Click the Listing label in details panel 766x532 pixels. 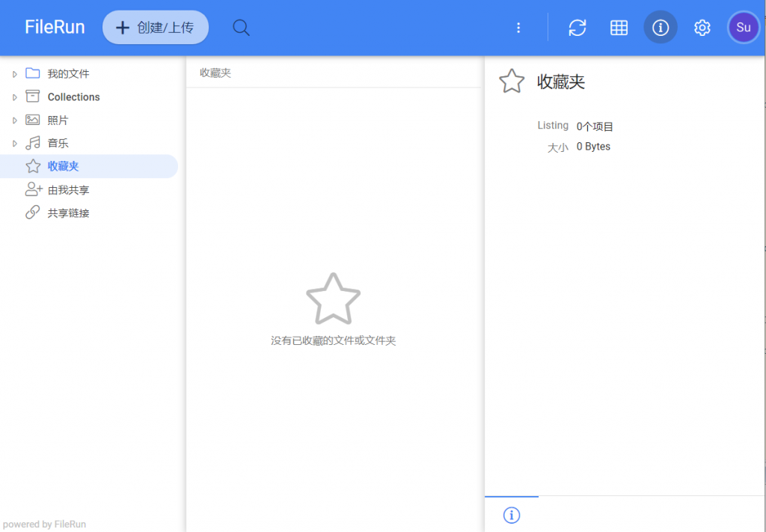[553, 126]
